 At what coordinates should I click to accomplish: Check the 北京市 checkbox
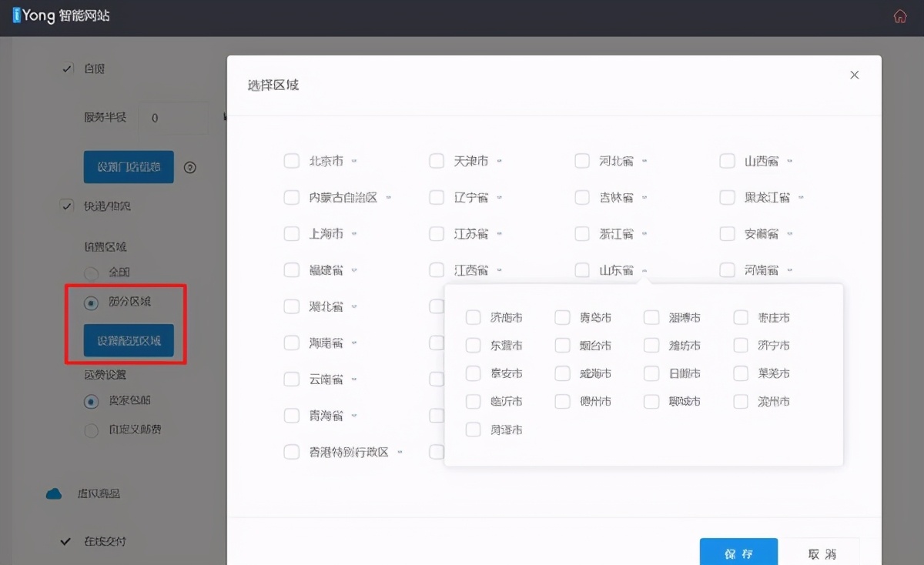click(x=292, y=161)
